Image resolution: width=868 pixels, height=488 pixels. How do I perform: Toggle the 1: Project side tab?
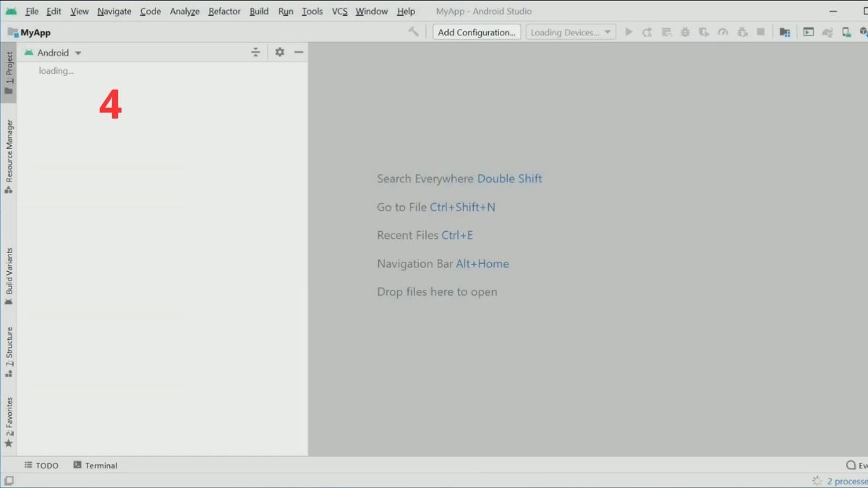point(9,72)
